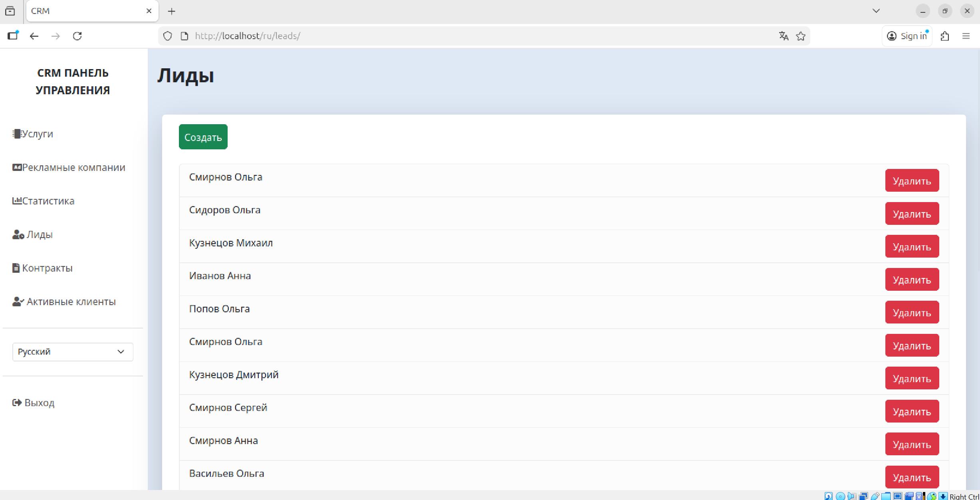The height and width of the screenshot is (500, 980).
Task: Click the sidebar toggle icon near back arrow
Action: coord(13,36)
